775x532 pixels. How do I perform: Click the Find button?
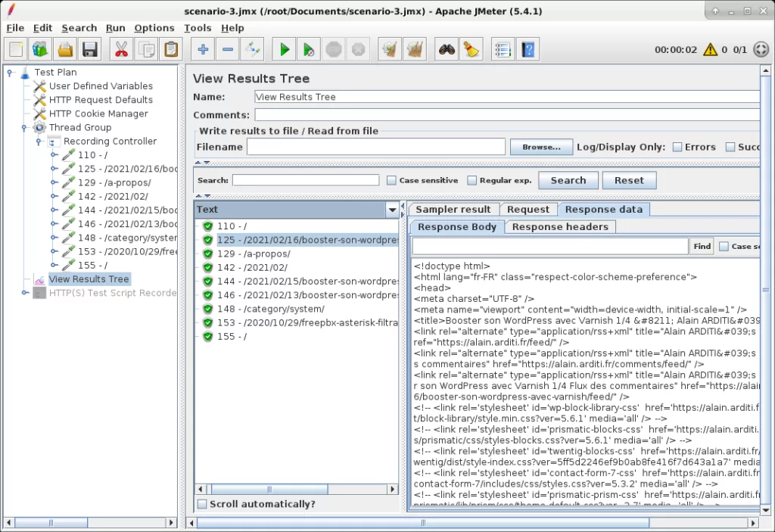[702, 246]
